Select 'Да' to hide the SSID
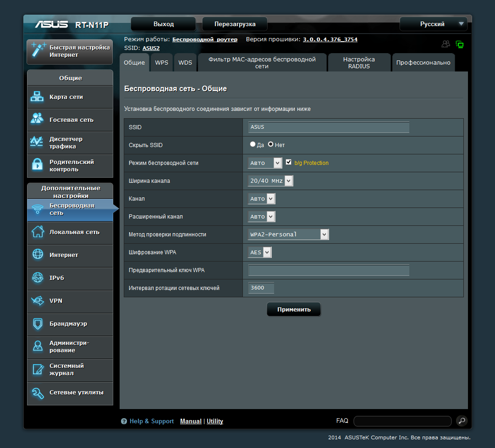The image size is (495, 448). tap(253, 144)
